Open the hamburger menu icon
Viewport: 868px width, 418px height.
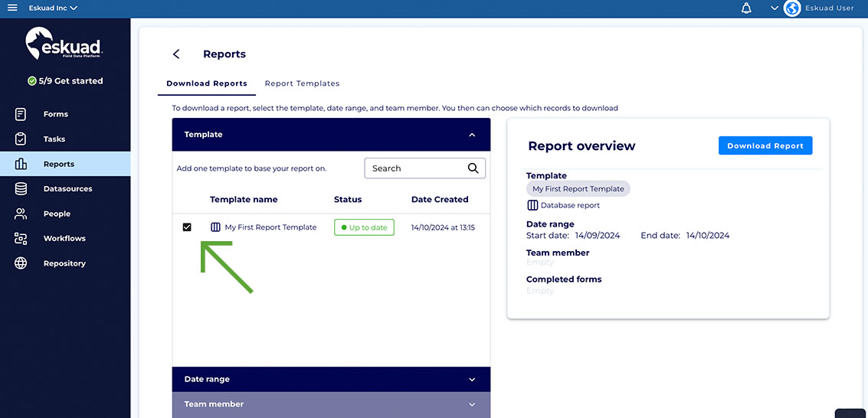click(12, 8)
